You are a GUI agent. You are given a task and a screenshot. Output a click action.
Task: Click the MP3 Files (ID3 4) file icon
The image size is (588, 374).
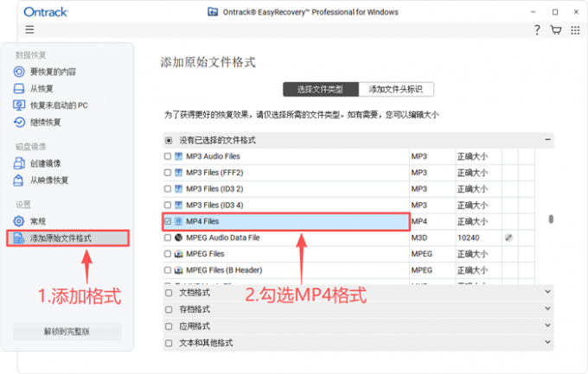(x=179, y=205)
